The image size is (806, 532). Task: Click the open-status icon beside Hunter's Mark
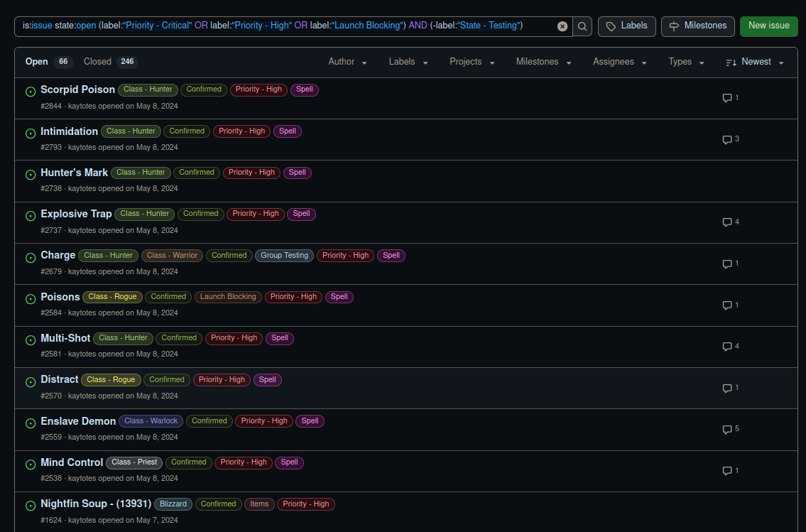coord(31,174)
